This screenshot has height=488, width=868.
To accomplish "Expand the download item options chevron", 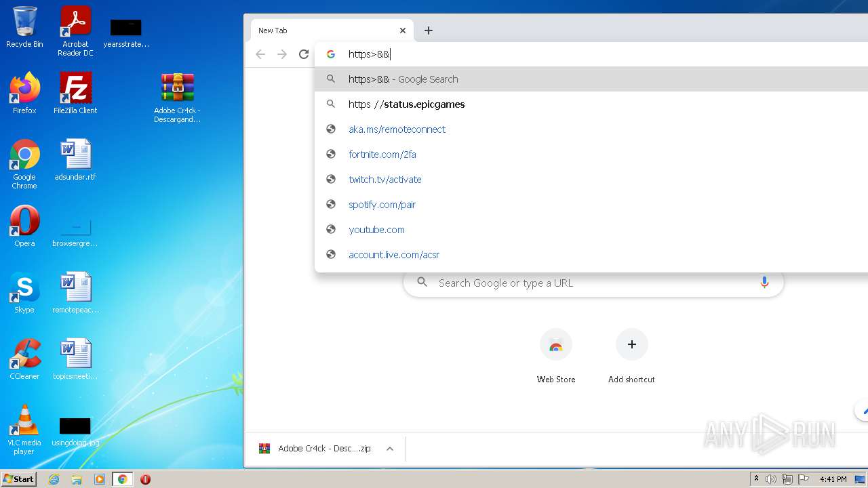I will tap(390, 449).
